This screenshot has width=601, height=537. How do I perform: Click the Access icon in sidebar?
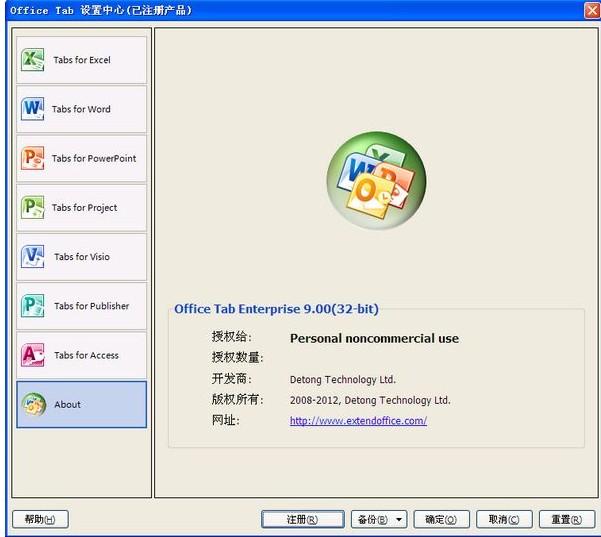click(33, 355)
